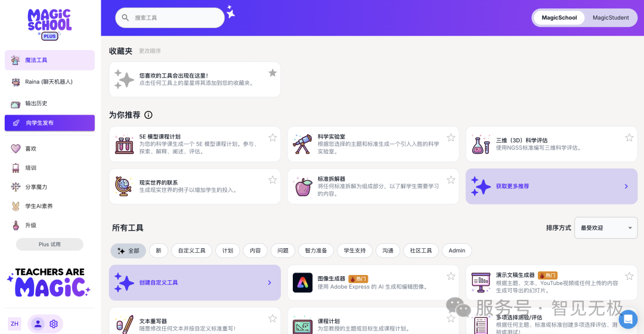The image size is (644, 334).
Task: Click the 标准拆解器 apple icon
Action: click(x=303, y=187)
